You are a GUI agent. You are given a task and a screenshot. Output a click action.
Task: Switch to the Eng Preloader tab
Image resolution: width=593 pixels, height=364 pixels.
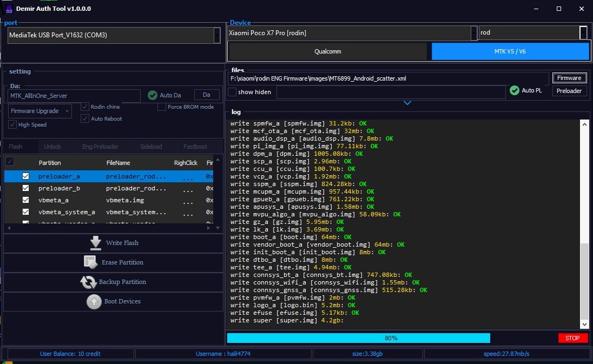(x=100, y=147)
